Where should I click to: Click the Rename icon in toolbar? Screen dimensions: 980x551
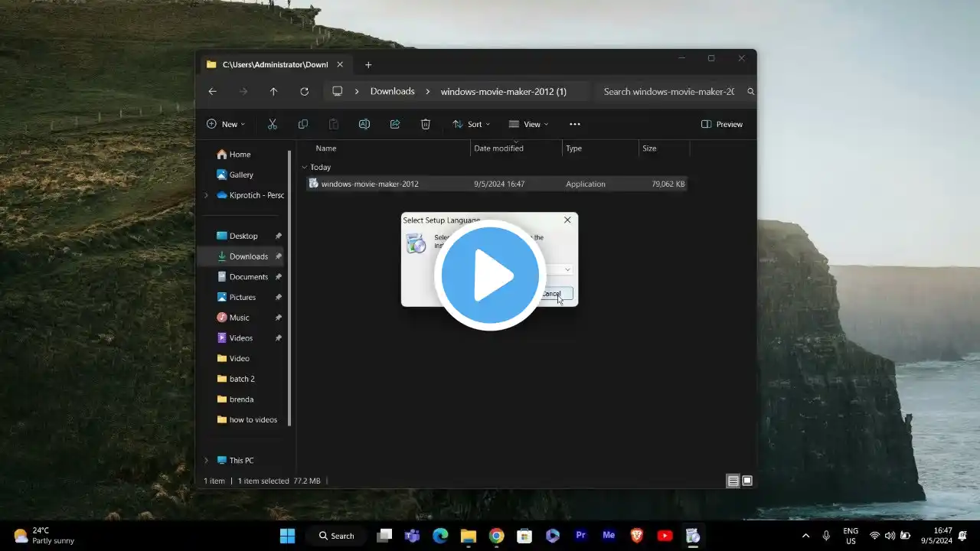coord(364,124)
